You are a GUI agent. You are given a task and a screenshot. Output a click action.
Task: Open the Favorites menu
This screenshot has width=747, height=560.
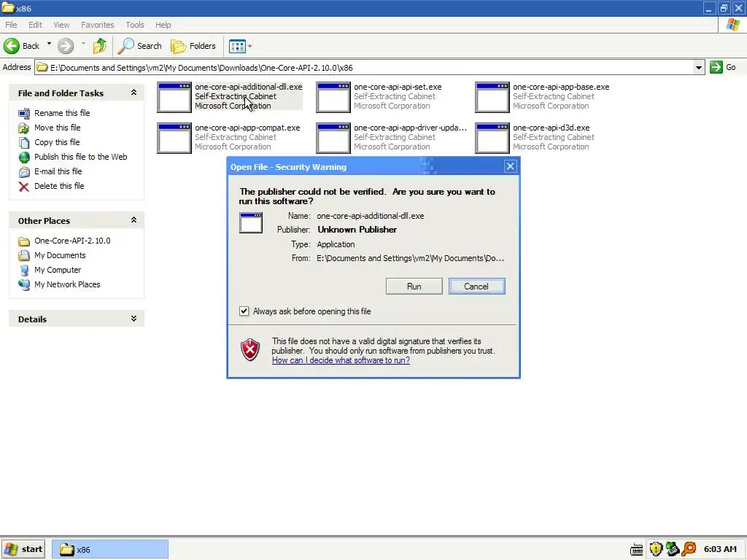98,25
